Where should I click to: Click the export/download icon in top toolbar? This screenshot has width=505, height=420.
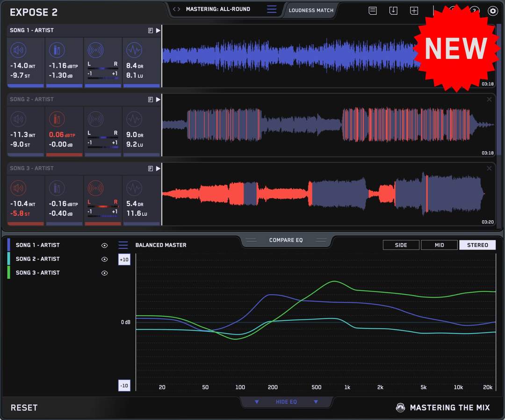(x=393, y=11)
